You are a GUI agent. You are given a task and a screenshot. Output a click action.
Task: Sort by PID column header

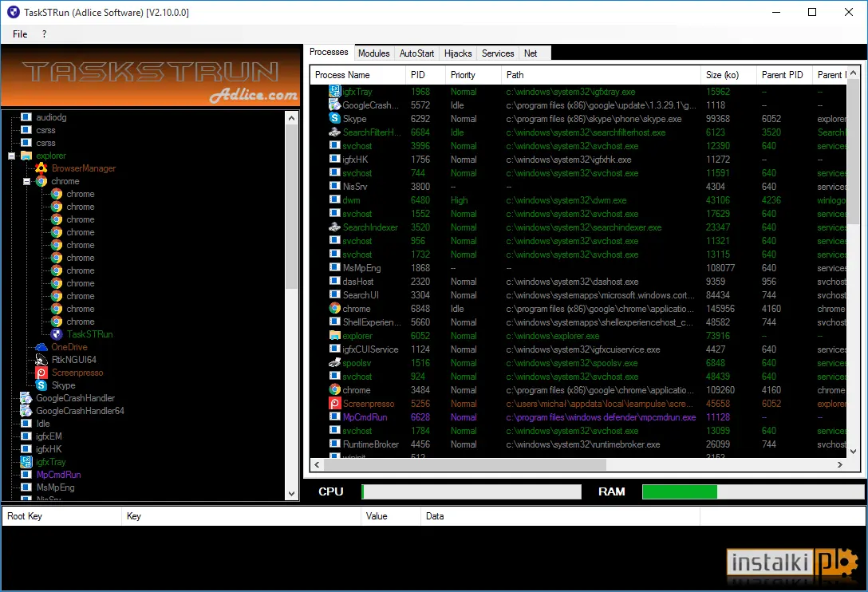[425, 75]
